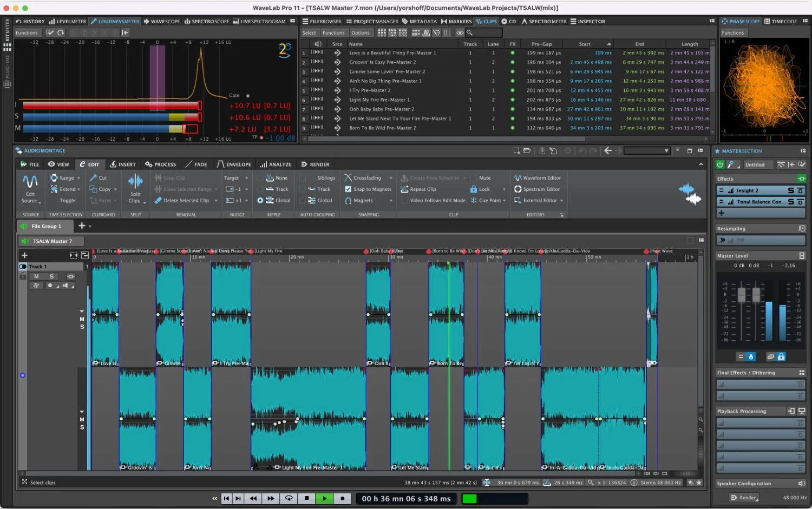Image resolution: width=812 pixels, height=509 pixels.
Task: Adjust the right Master Level fader
Action: coord(756,295)
